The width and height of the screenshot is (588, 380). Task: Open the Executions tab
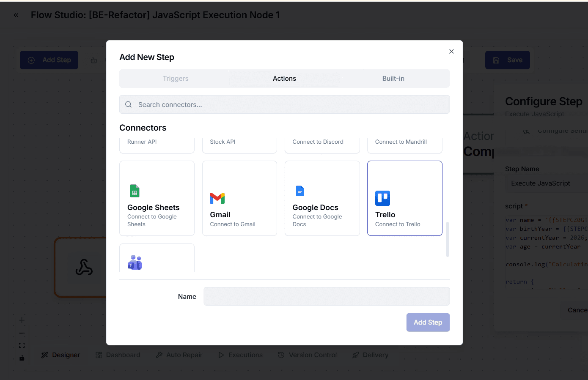click(x=240, y=355)
